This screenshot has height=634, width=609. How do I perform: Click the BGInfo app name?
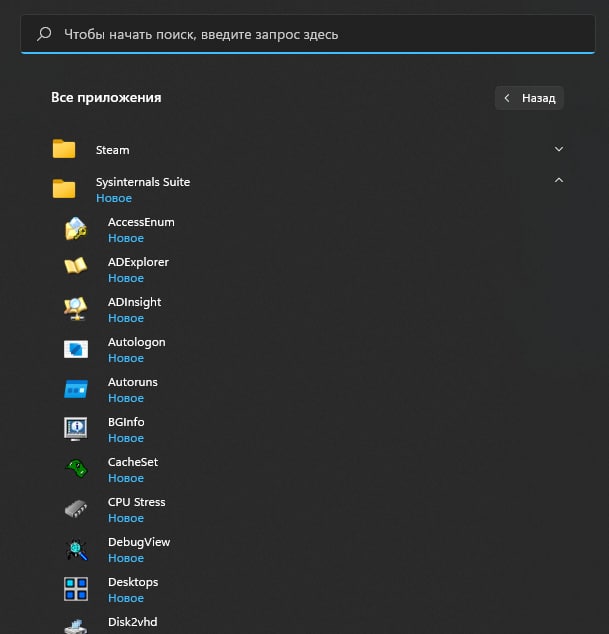(126, 422)
